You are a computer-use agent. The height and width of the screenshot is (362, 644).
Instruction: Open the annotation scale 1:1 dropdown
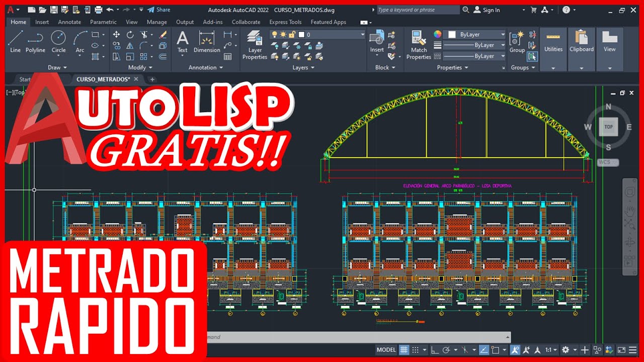pos(551,350)
